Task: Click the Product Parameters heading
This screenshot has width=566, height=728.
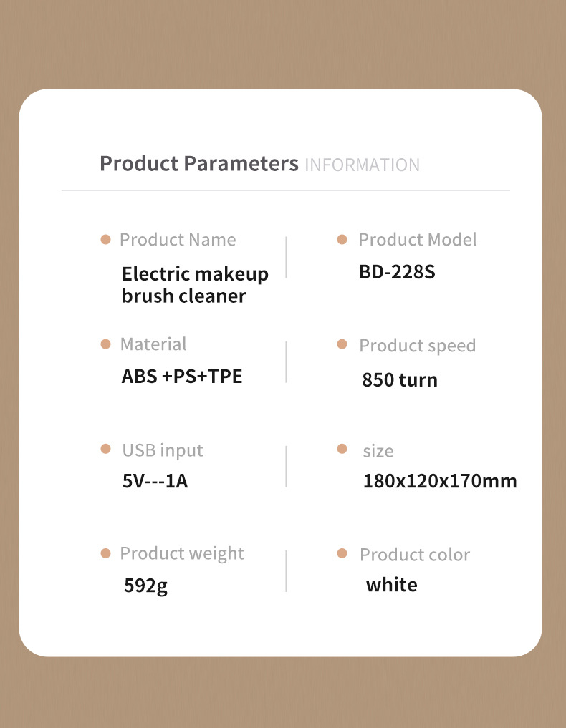Action: tap(199, 164)
